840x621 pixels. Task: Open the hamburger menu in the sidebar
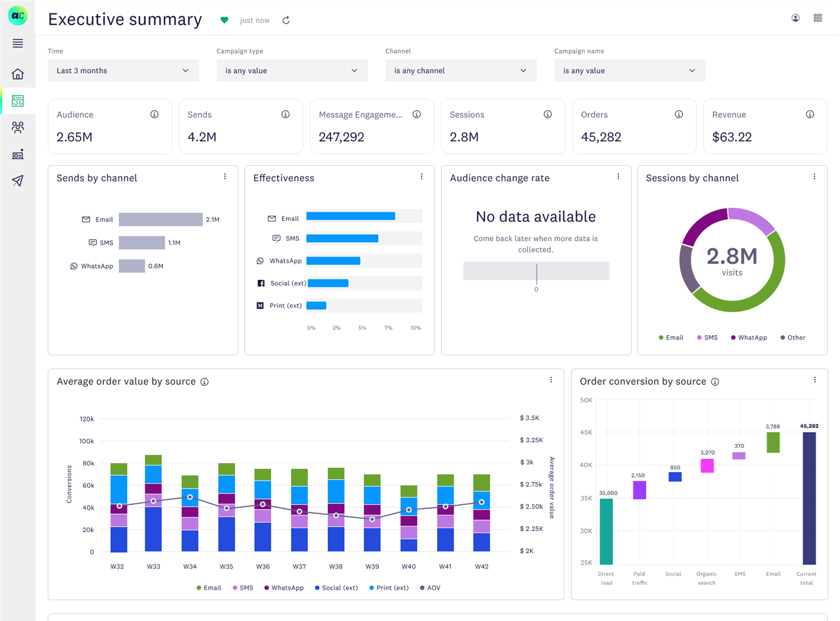(x=18, y=44)
